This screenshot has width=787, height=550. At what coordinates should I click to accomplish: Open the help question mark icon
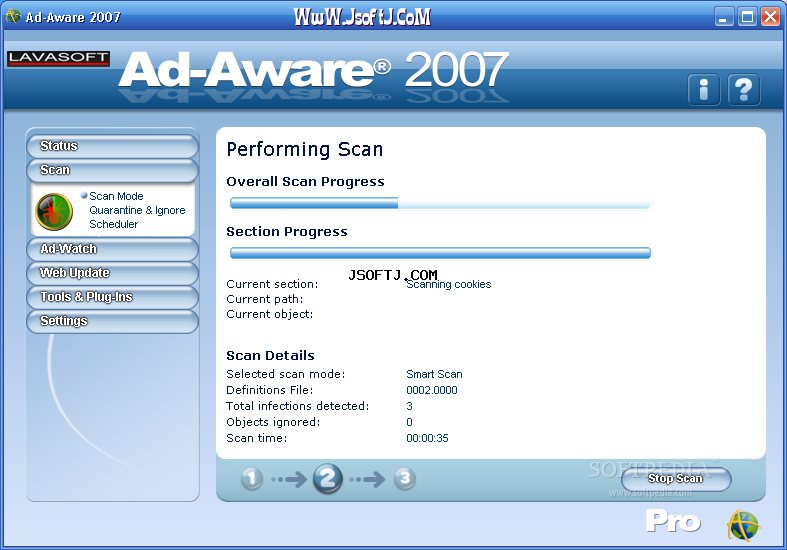coord(743,90)
